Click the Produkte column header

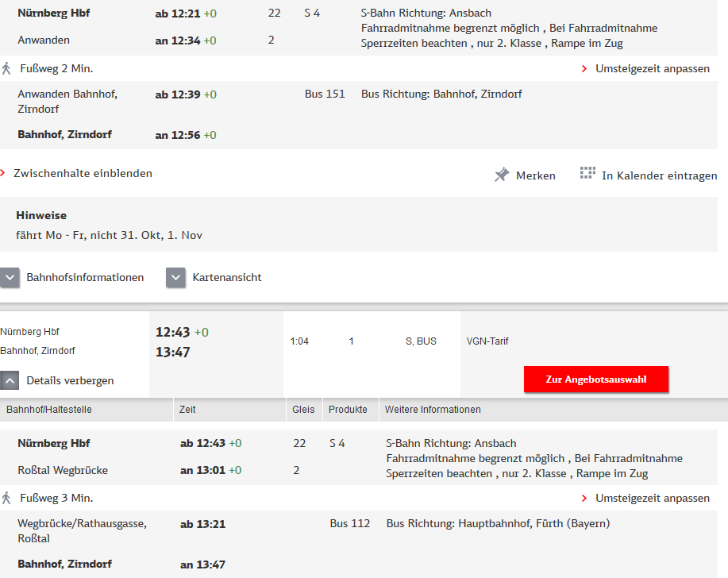[348, 410]
